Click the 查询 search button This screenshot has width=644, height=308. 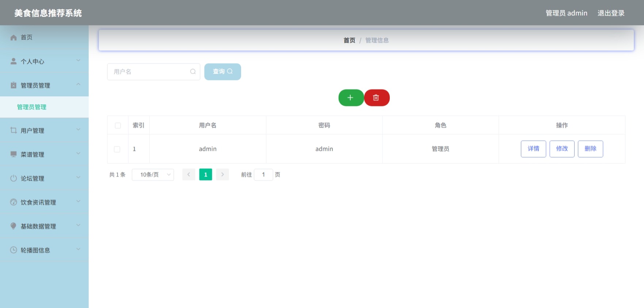point(222,72)
